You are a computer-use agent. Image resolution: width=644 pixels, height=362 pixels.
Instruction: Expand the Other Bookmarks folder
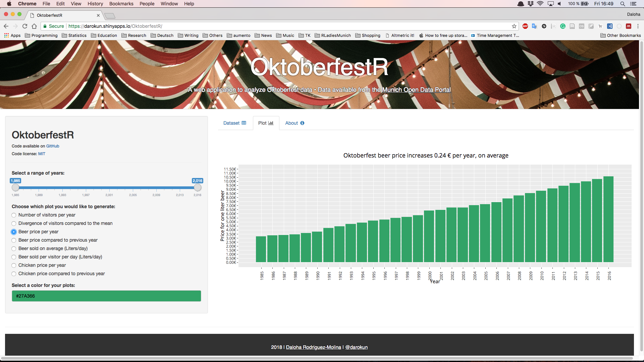coord(621,36)
